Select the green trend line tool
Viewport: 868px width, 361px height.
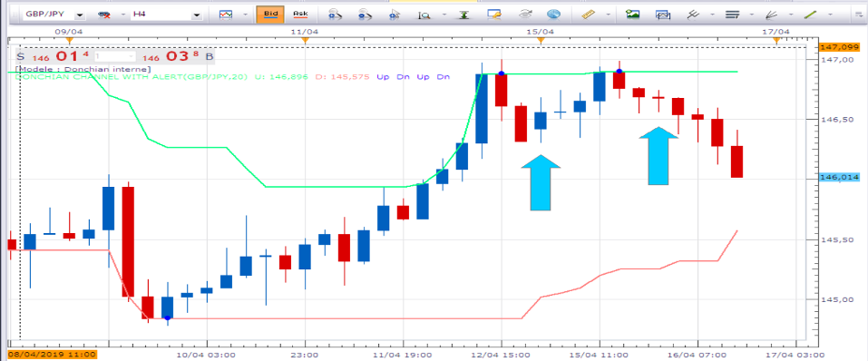point(811,15)
